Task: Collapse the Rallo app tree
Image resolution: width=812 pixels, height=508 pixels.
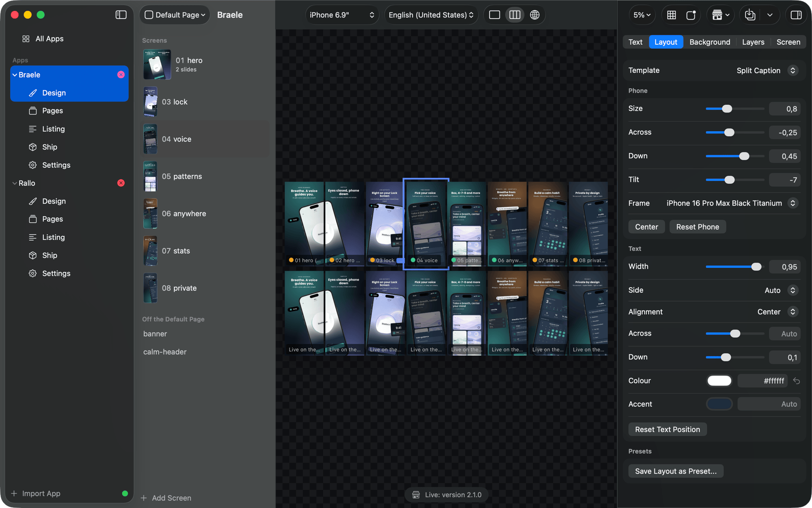Action: tap(15, 183)
